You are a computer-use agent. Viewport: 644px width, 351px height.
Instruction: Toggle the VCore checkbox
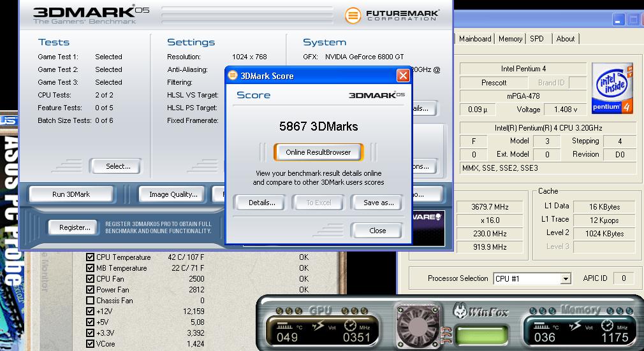pos(90,344)
